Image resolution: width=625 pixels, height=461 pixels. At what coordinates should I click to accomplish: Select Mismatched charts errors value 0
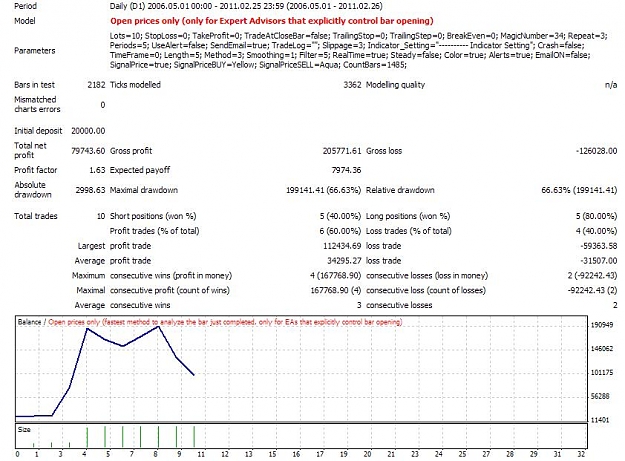pyautogui.click(x=103, y=105)
